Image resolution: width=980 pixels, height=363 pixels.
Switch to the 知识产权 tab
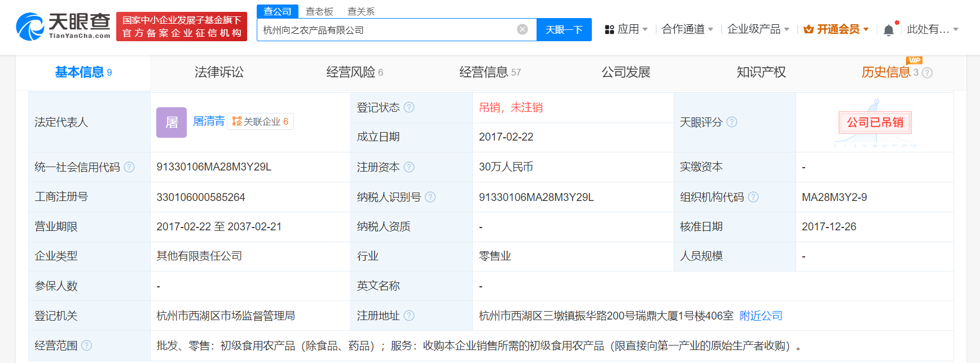tap(761, 72)
